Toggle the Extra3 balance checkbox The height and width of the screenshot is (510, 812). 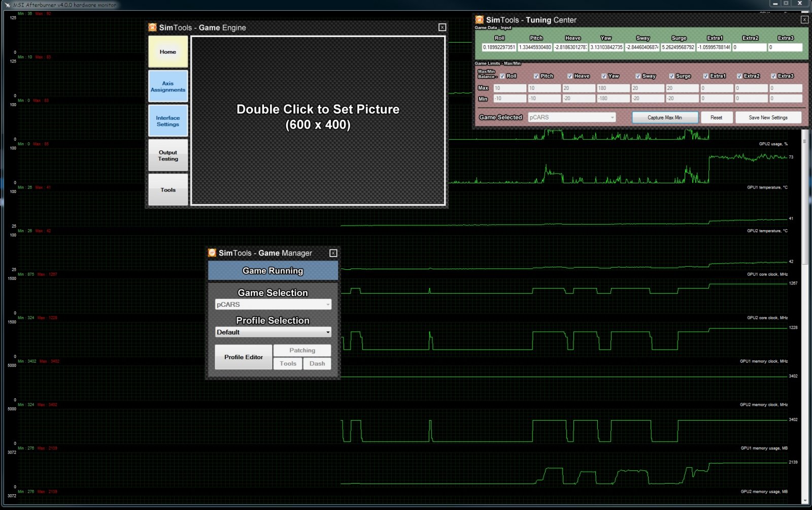pos(773,76)
